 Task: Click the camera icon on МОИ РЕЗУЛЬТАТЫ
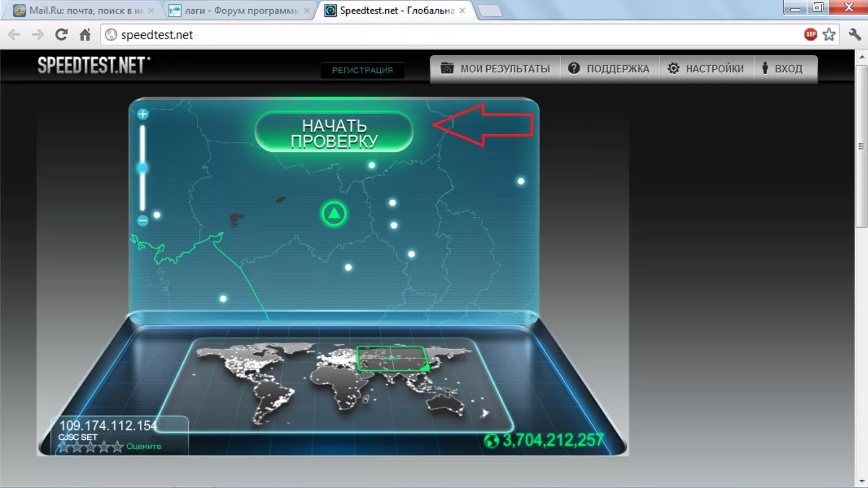[x=447, y=68]
